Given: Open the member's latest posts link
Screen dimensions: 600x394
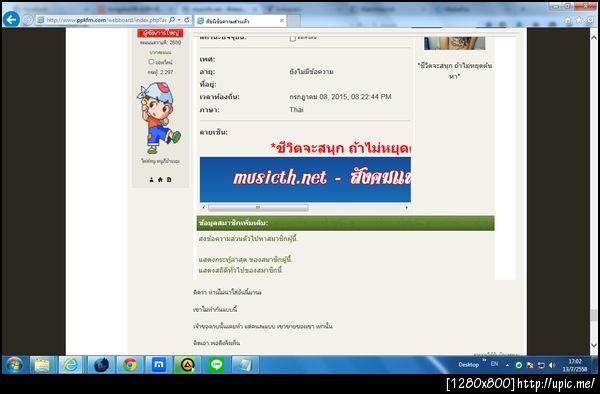Looking at the screenshot, I should click(245, 259).
